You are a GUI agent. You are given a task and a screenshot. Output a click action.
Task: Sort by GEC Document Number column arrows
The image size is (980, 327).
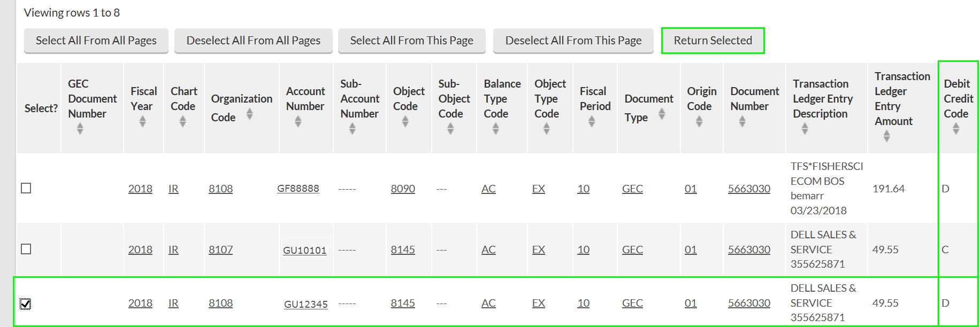tap(80, 129)
